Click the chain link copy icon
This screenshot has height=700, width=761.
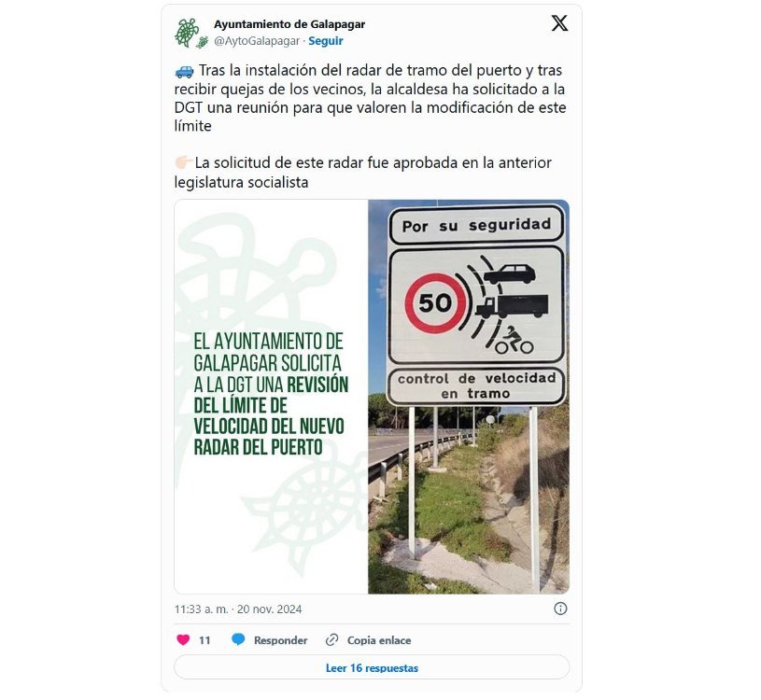[x=332, y=640]
